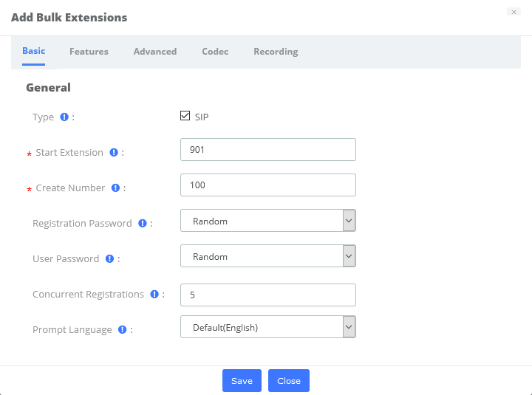
Task: Open the Prompt Language dropdown
Action: point(268,327)
